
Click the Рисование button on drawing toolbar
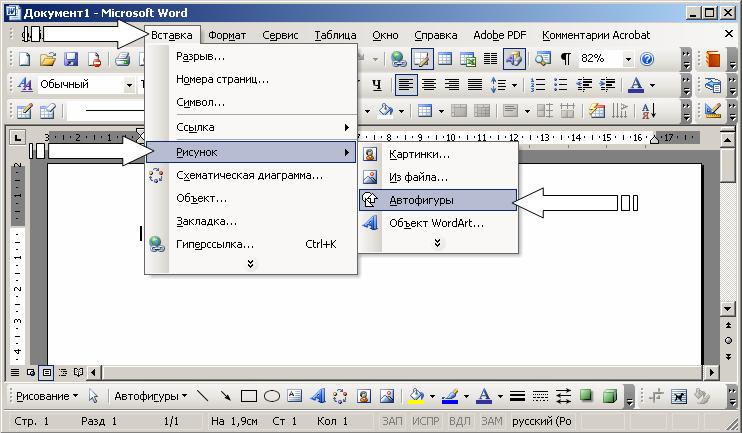pyautogui.click(x=46, y=396)
